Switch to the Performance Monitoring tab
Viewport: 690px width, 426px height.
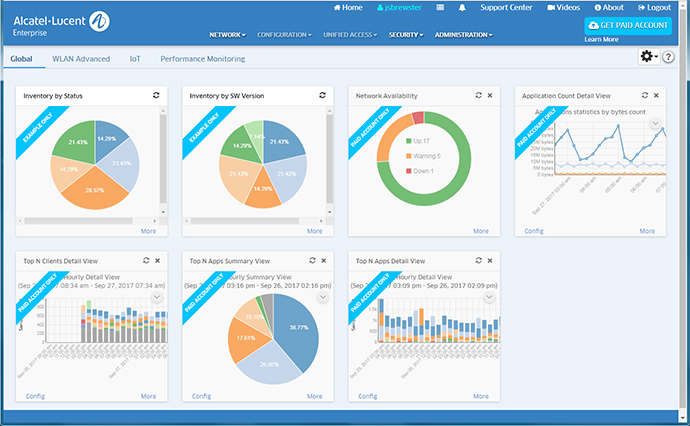click(x=203, y=59)
